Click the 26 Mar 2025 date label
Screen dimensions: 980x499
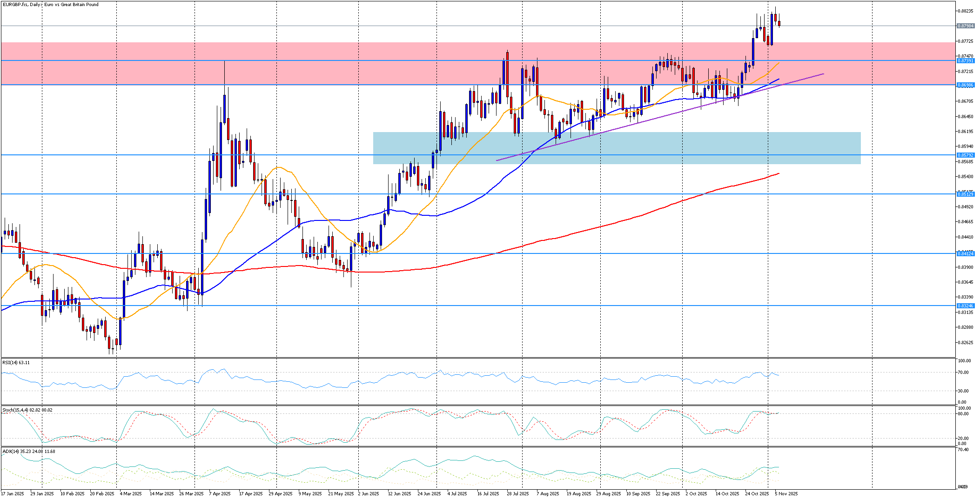191,494
